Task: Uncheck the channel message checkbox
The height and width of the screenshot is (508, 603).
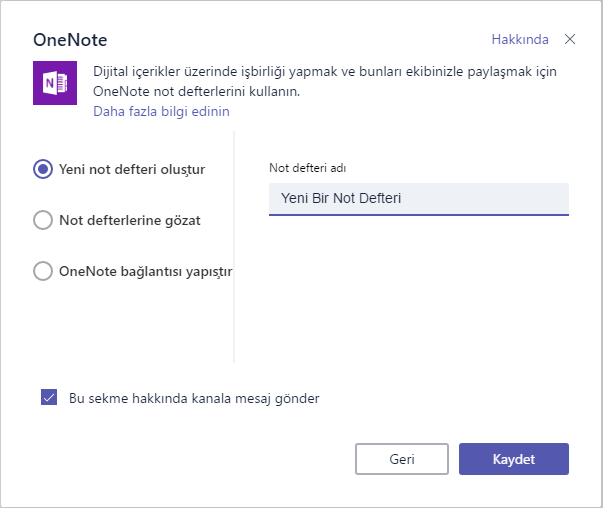Action: (x=49, y=398)
